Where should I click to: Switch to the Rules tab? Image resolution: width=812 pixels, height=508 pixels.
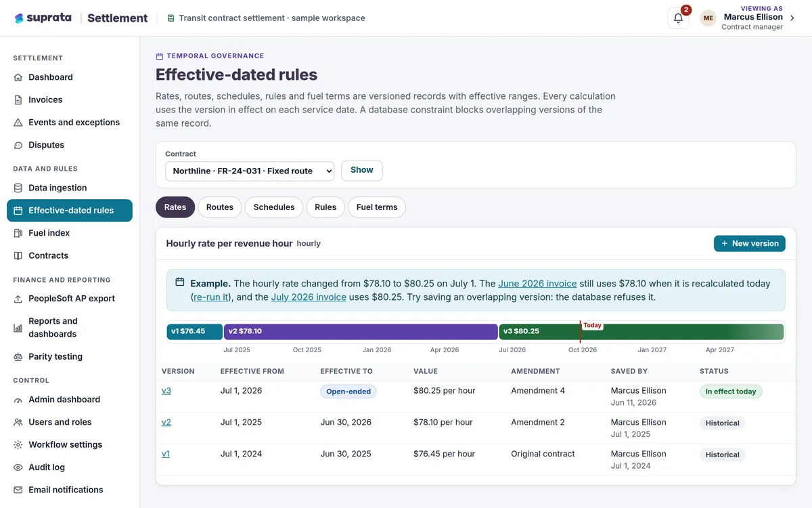[x=325, y=207]
